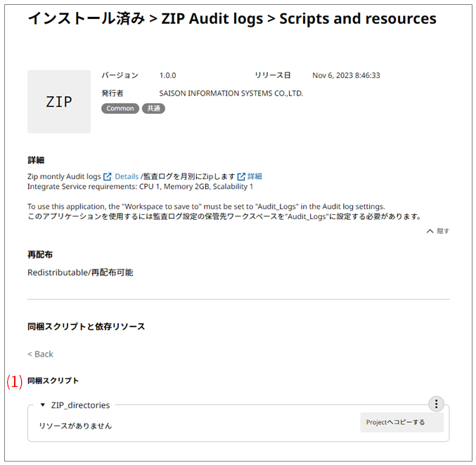Select the ZIP_directories script name

(x=80, y=405)
